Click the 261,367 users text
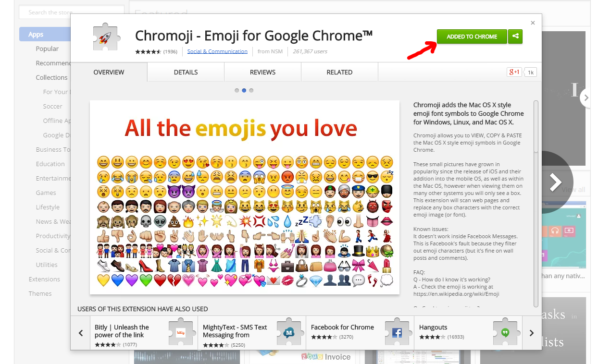Screen dimensions: 598x364 click(x=310, y=51)
